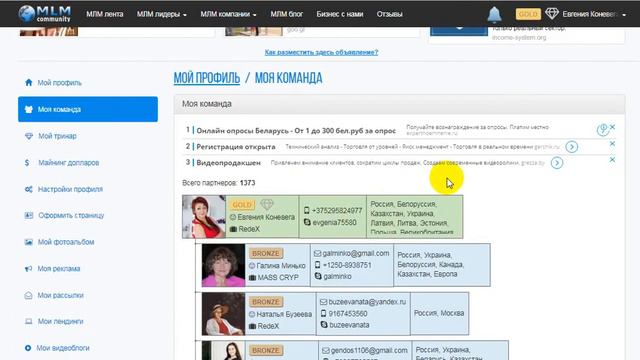Open Мои видеоблоги sidebar item
Image resolution: width=640 pixels, height=360 pixels.
click(x=63, y=348)
